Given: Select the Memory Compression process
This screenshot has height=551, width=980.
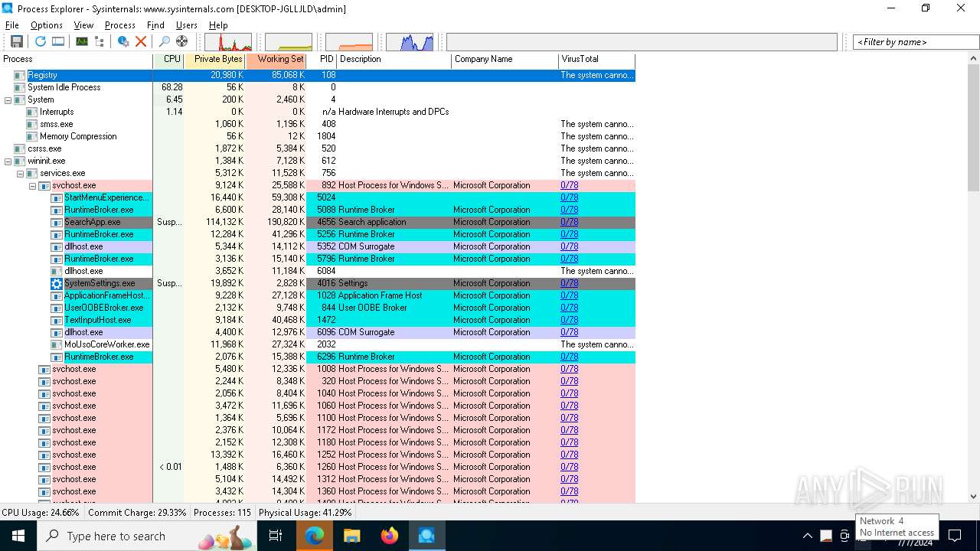Looking at the screenshot, I should coord(318,136).
